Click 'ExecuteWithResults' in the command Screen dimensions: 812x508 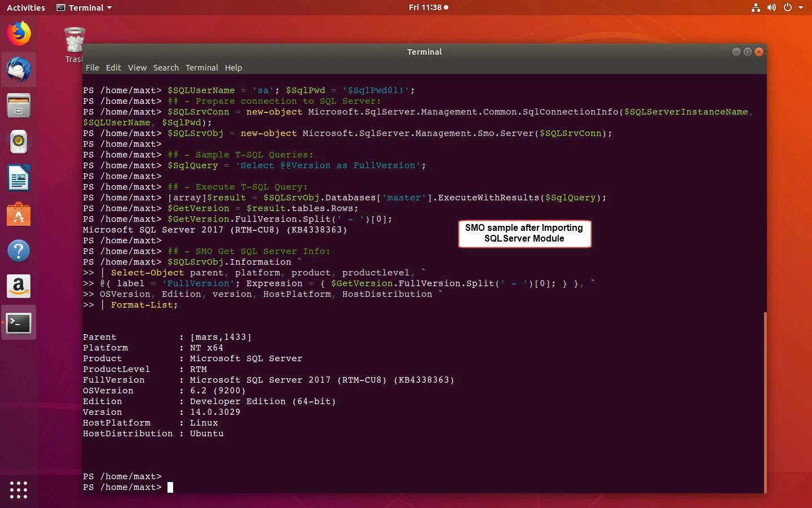488,198
